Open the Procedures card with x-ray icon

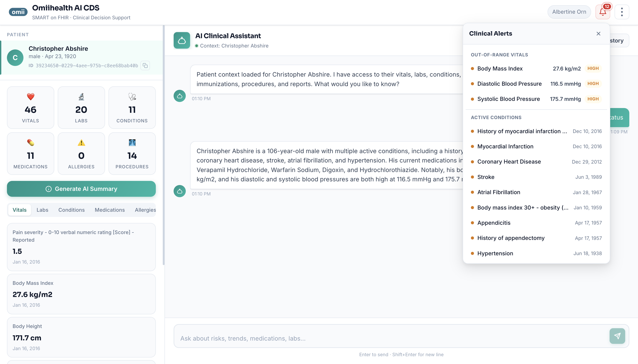tap(132, 154)
